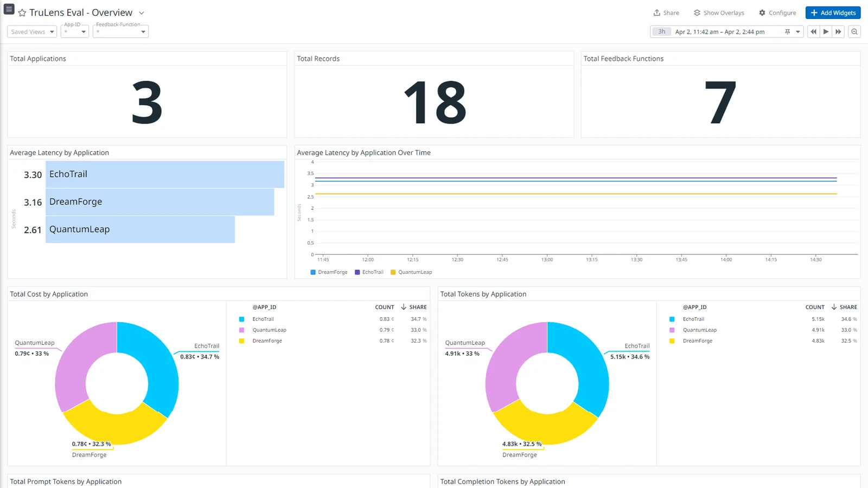Open the App-ID filter dropdown
The height and width of the screenshot is (488, 868).
click(75, 32)
